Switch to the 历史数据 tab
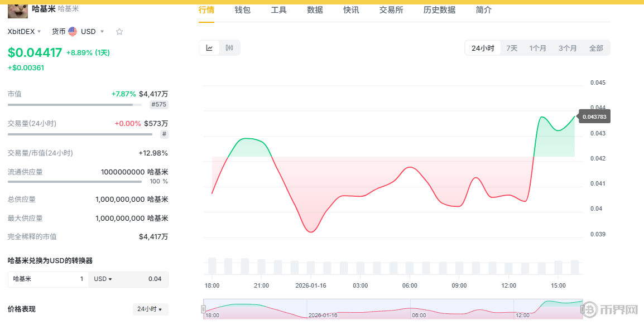This screenshot has width=644, height=325. coord(439,10)
